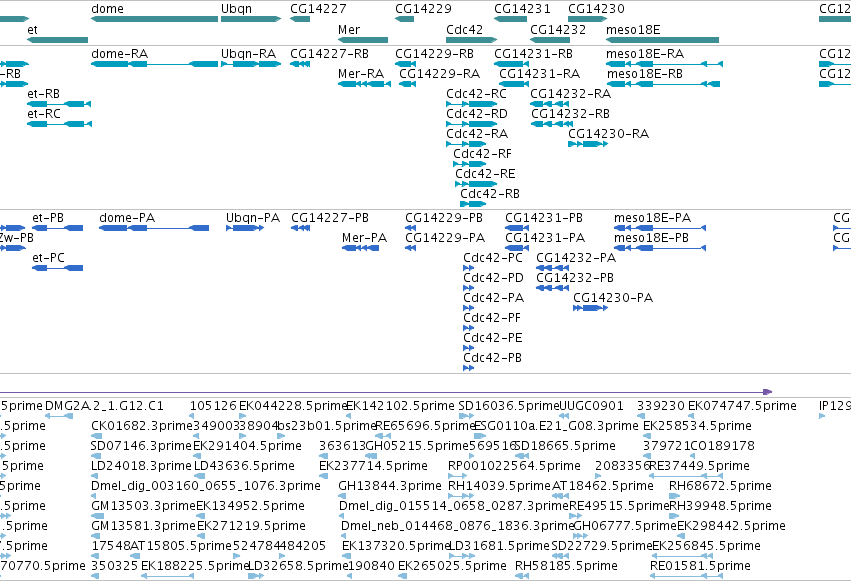Click the dome-PA protein feature
The height and width of the screenshot is (581, 851).
pyautogui.click(x=154, y=228)
